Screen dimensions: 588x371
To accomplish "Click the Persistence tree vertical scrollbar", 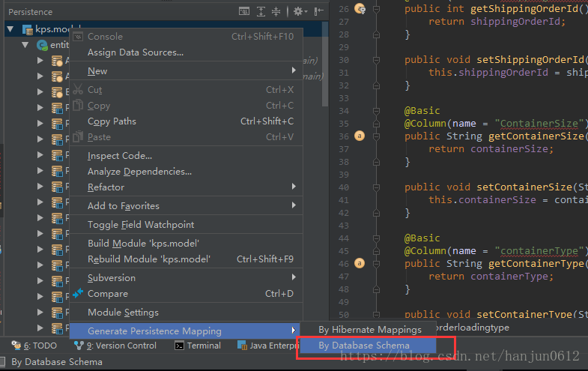I will tap(325, 64).
